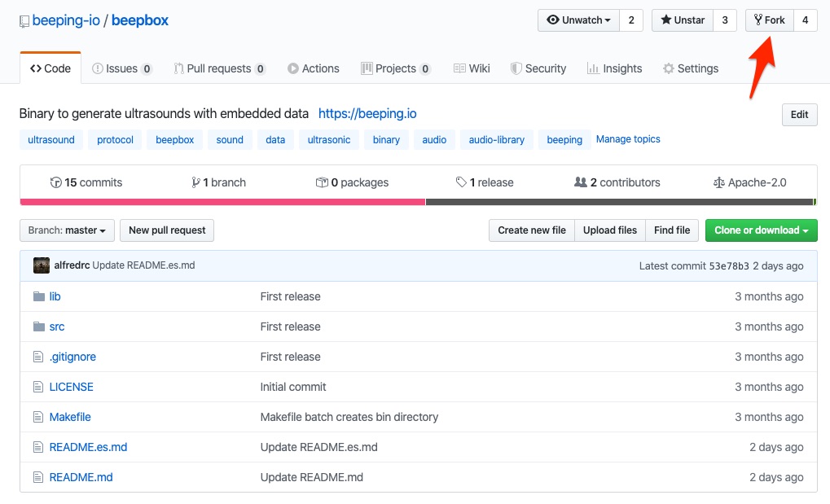Open the Apache-2.0 license link
This screenshot has height=504, width=830.
point(749,182)
